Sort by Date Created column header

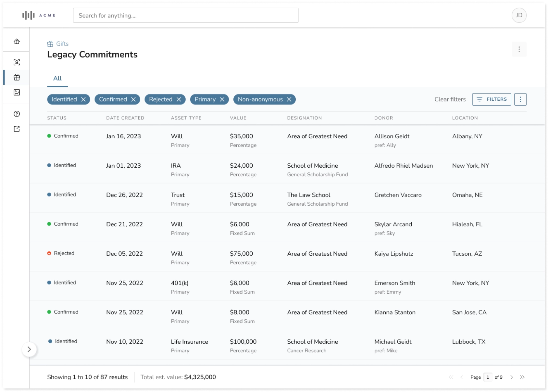125,118
